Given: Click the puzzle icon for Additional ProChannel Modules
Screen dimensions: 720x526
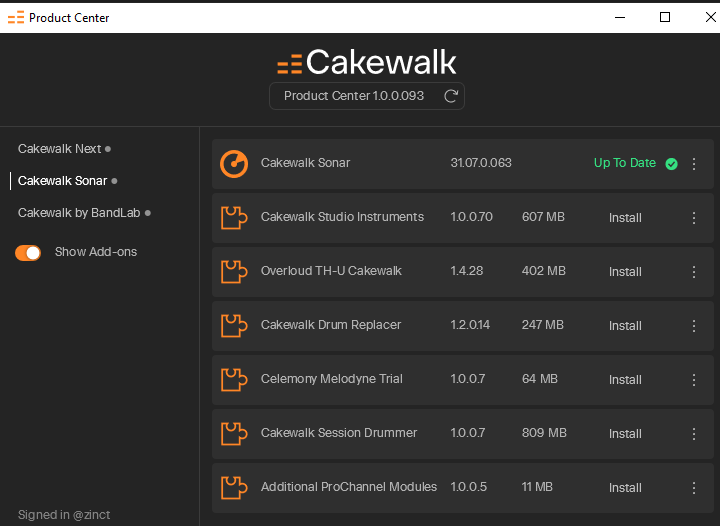Looking at the screenshot, I should click(x=234, y=487).
